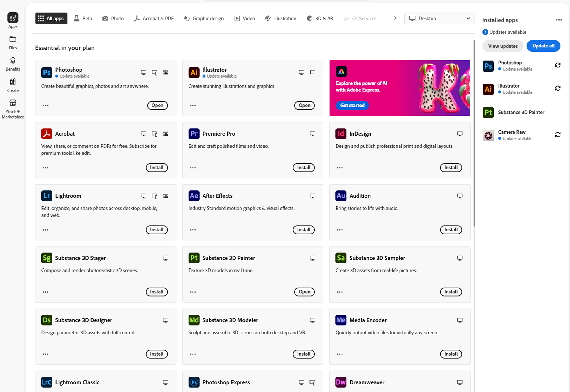Switch to the Beta tab
This screenshot has width=570, height=392.
pos(83,18)
